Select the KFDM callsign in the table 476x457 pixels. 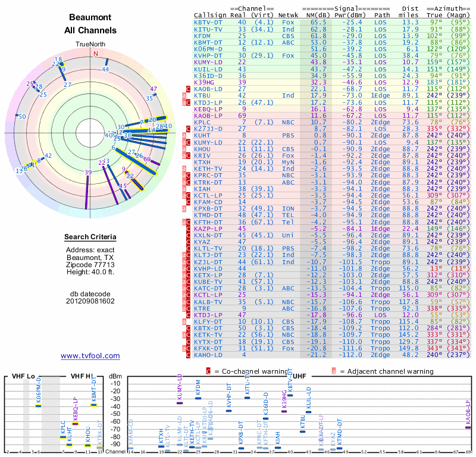[202, 36]
